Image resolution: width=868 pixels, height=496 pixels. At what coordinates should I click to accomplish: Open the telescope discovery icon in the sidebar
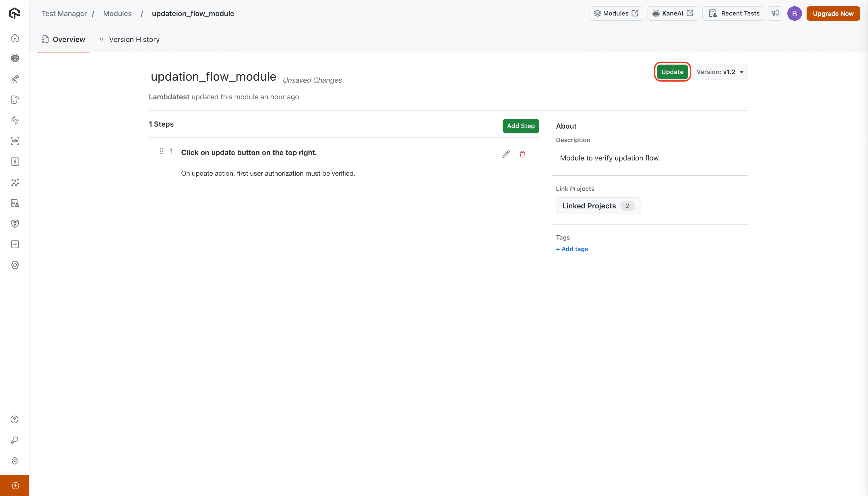15,79
